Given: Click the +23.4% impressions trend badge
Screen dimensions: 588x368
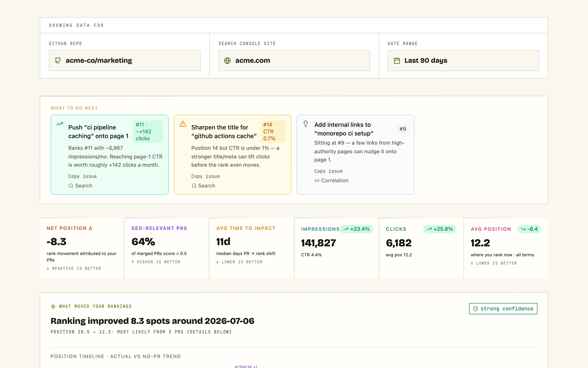Looking at the screenshot, I should point(356,229).
